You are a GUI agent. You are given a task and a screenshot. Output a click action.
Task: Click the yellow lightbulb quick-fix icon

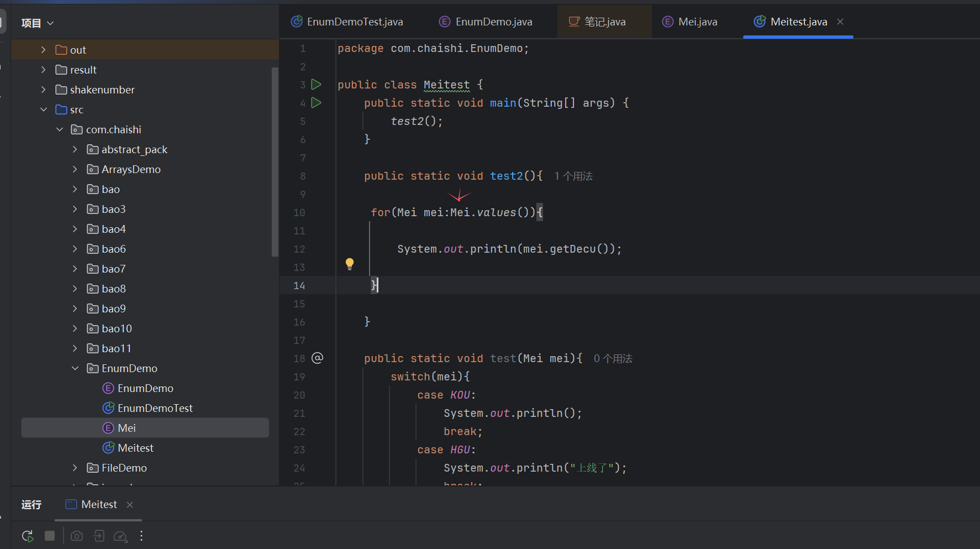[350, 264]
